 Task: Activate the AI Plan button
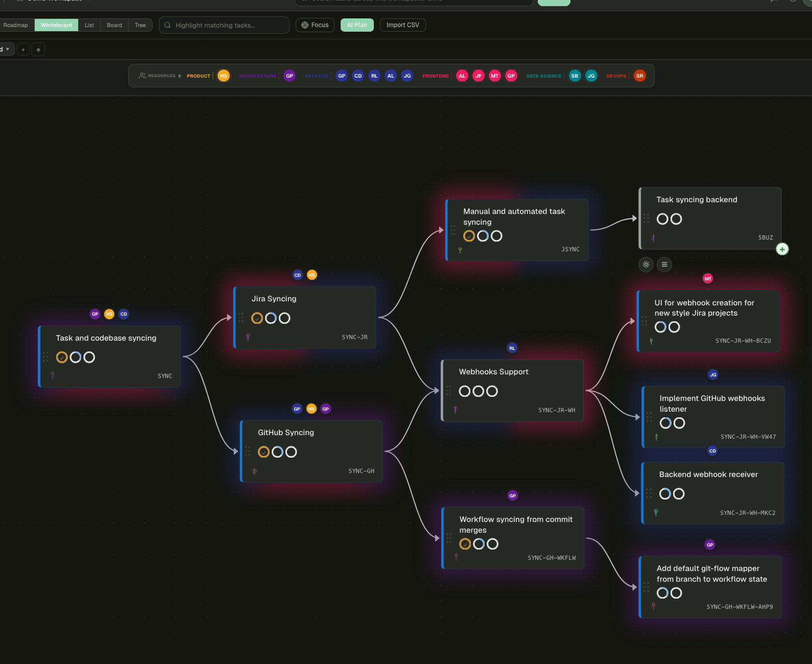pyautogui.click(x=357, y=25)
